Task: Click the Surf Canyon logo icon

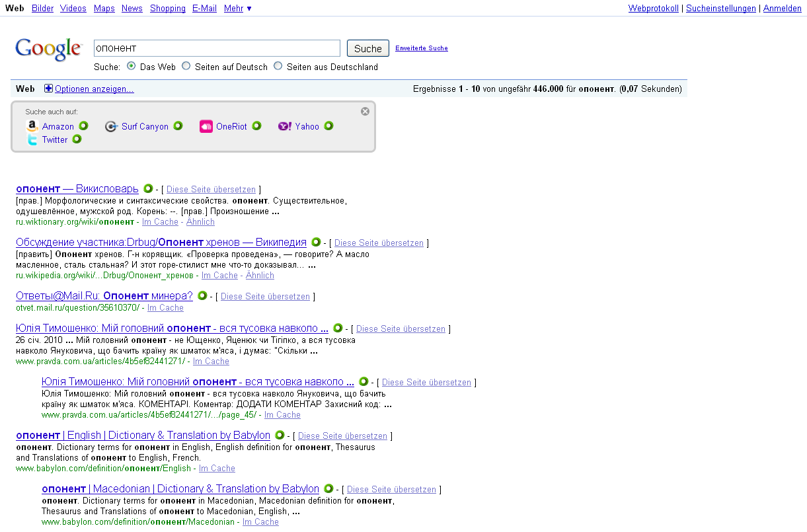Action: point(111,126)
